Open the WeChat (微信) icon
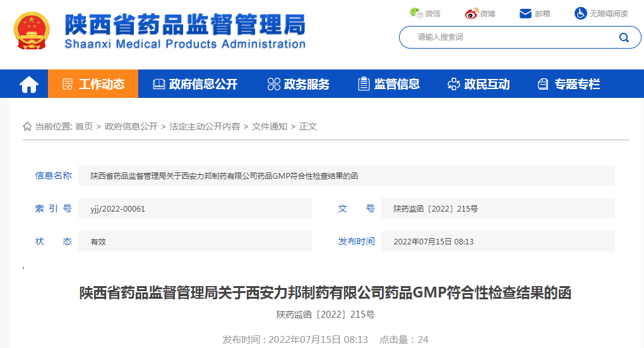644x348 pixels. coord(416,13)
